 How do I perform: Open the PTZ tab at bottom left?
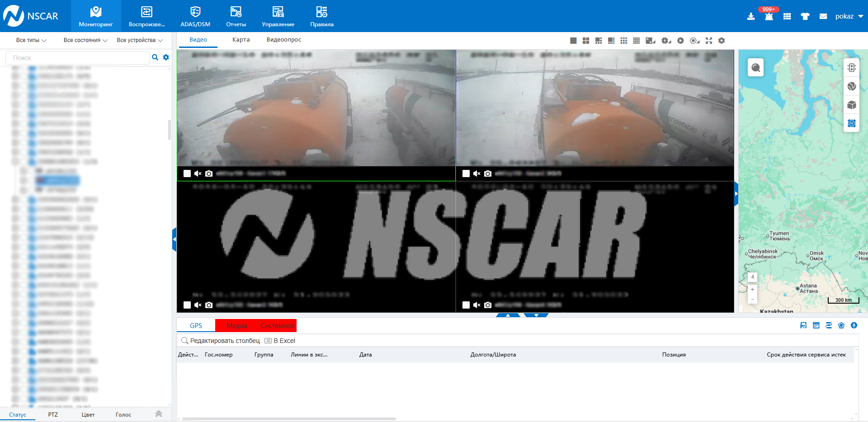[53, 414]
